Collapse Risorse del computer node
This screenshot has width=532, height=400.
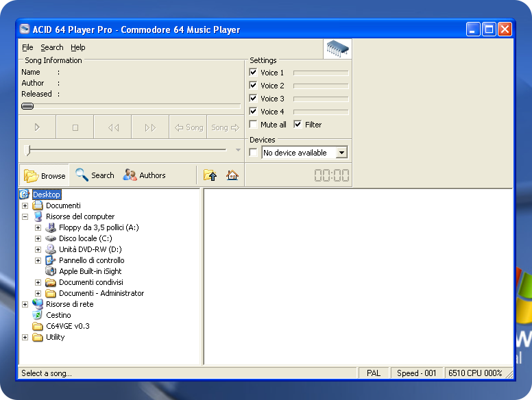25,216
